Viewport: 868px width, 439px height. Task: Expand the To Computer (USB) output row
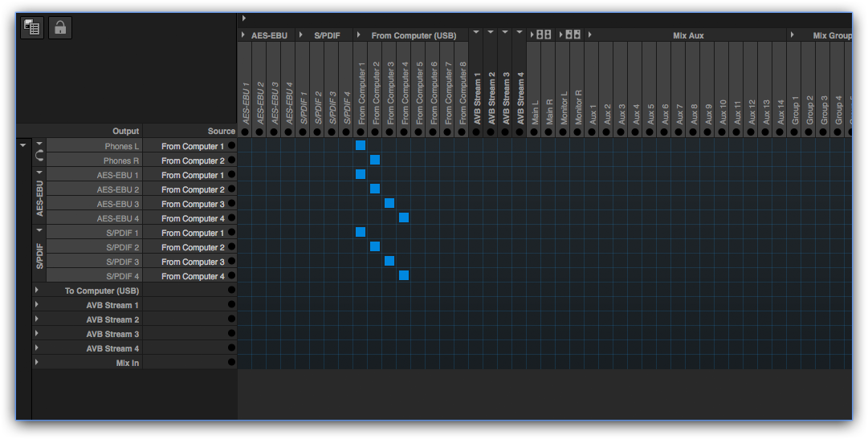tap(37, 291)
